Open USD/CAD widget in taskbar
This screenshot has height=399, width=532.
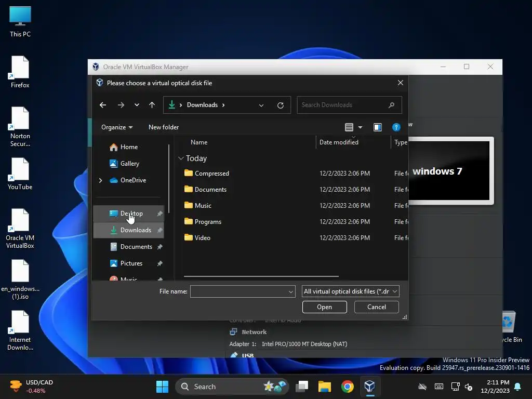click(32, 387)
